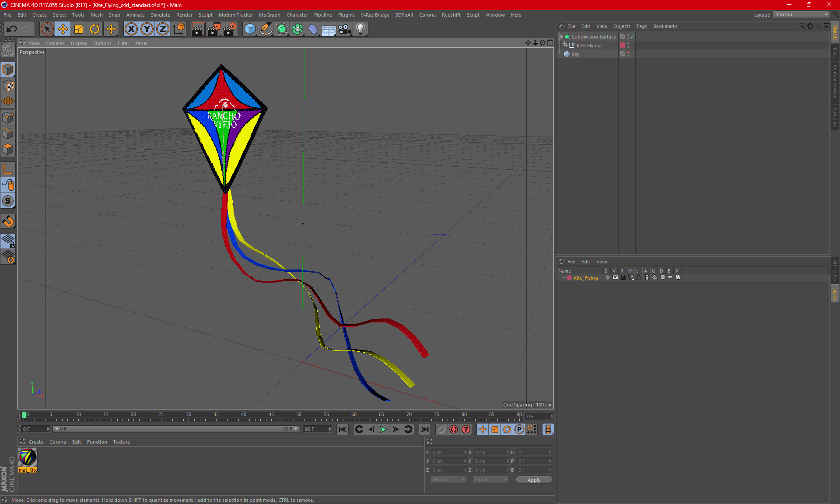This screenshot has width=840, height=504.
Task: Expand Kite_Flying object hierarchy
Action: [x=565, y=45]
